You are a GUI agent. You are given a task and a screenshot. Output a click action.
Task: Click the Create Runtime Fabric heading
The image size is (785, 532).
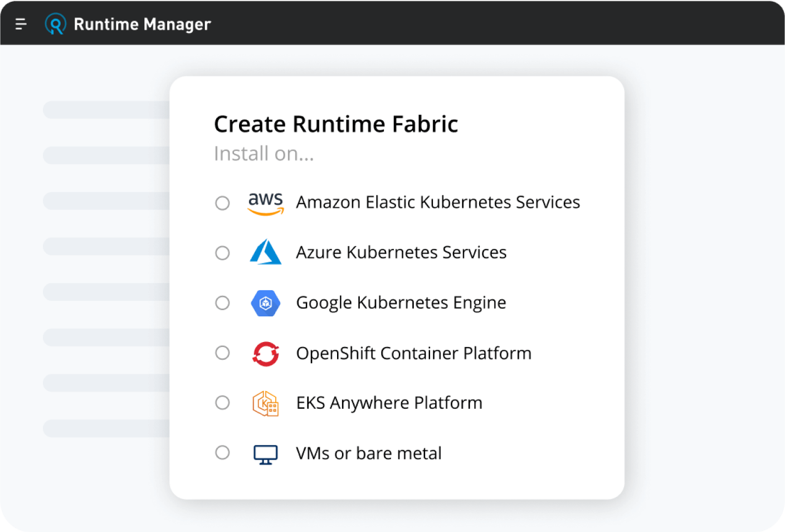(336, 124)
